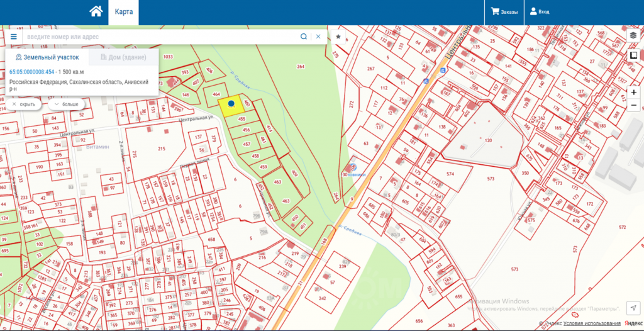Add to favorites with the star icon
The height and width of the screenshot is (331, 644).
point(338,36)
